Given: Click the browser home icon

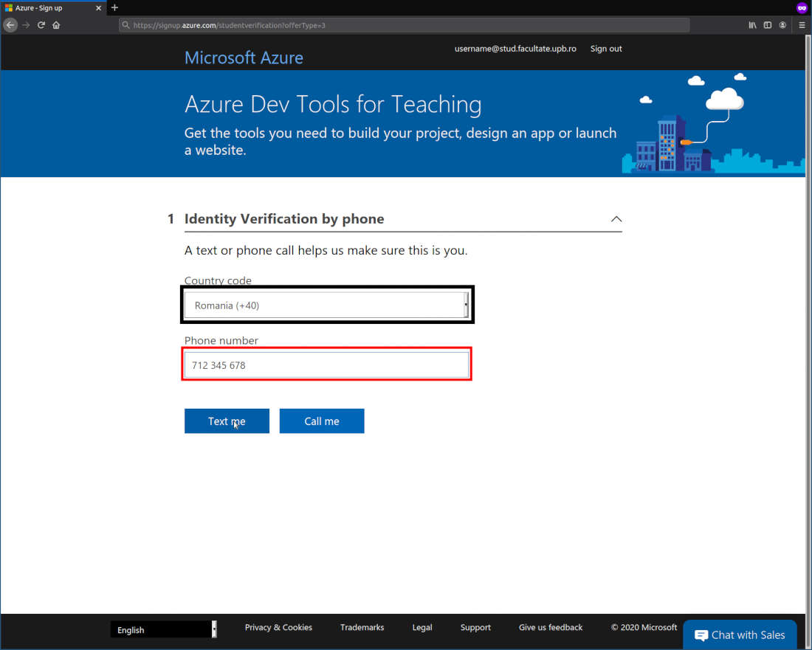Looking at the screenshot, I should 57,24.
